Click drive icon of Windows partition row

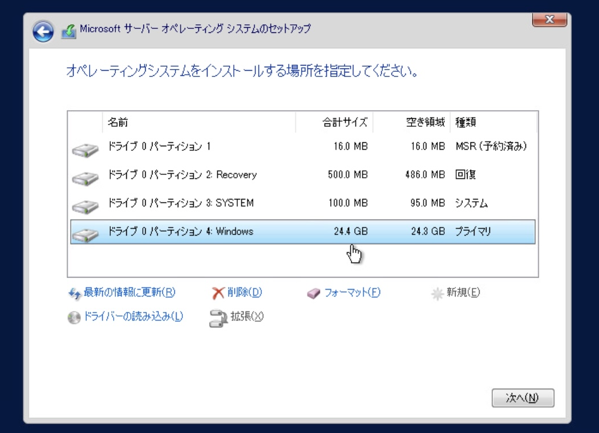85,235
